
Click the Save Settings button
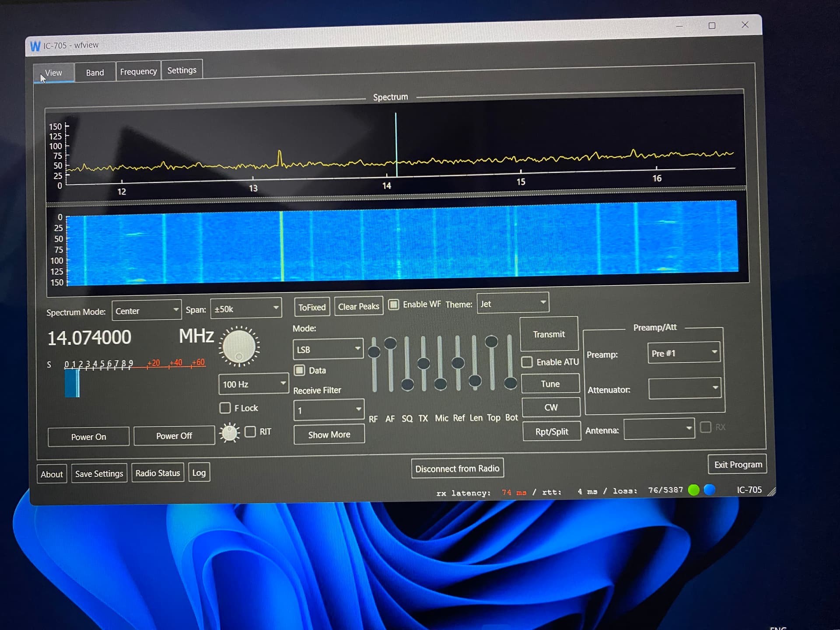99,473
